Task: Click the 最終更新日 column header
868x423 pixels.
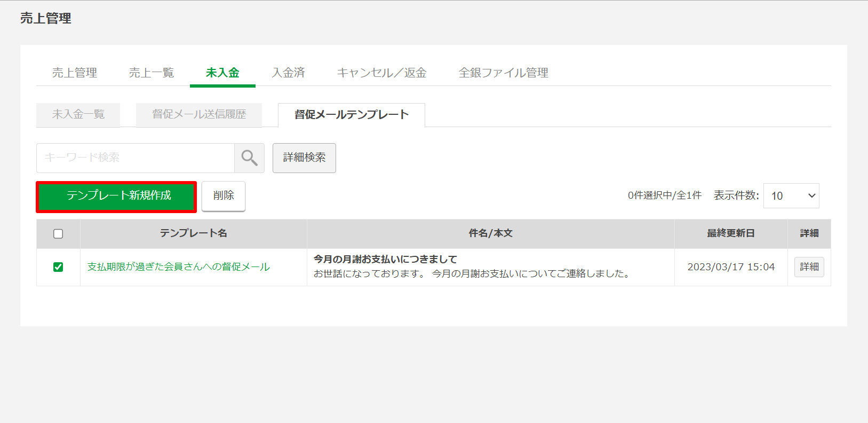Action: pyautogui.click(x=731, y=233)
